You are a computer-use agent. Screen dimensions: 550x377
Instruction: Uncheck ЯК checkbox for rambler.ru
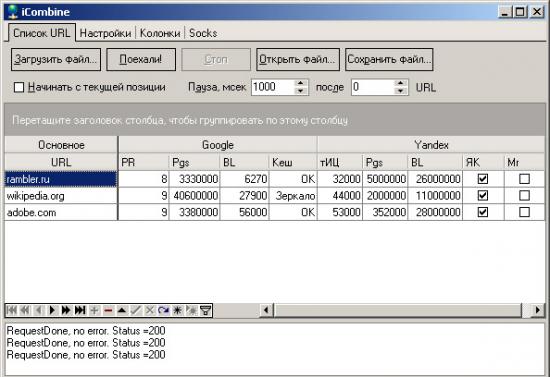pos(483,179)
